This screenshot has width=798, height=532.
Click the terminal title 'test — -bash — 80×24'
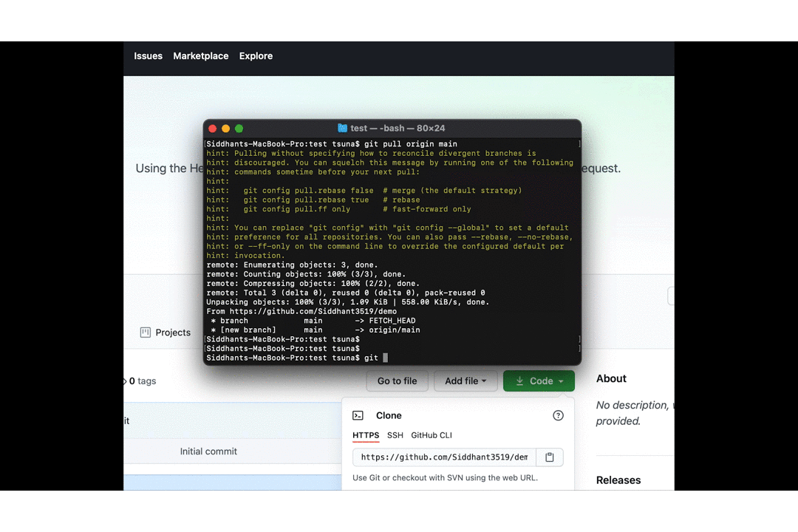pyautogui.click(x=398, y=129)
